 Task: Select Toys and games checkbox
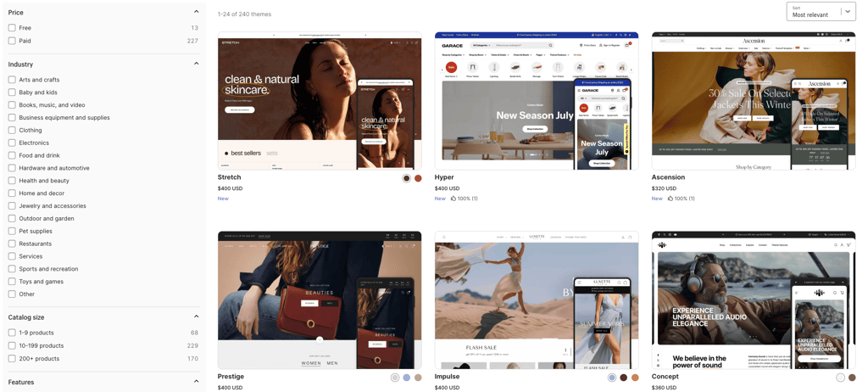(12, 282)
